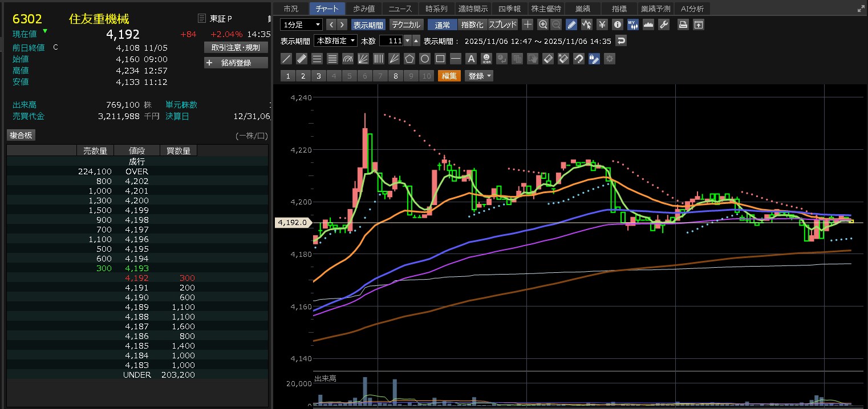
Task: Open the AI分析 tab
Action: point(692,9)
